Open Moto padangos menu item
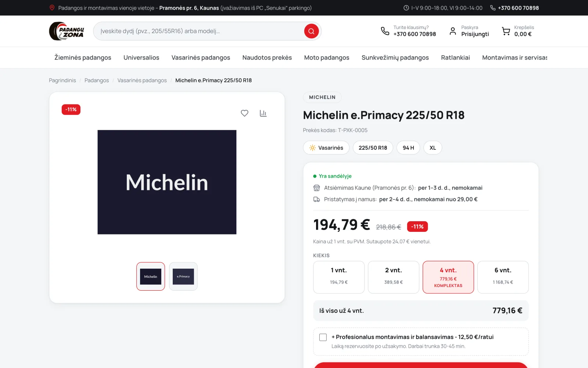 [x=327, y=57]
